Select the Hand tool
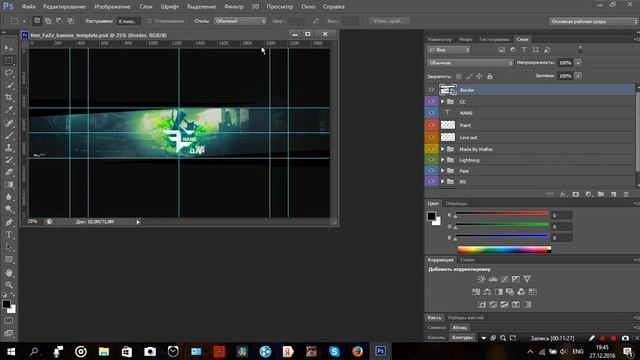 9,272
